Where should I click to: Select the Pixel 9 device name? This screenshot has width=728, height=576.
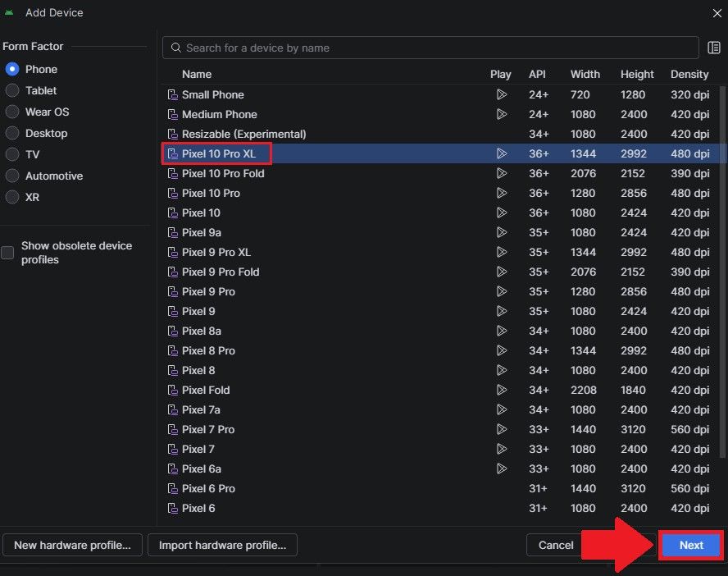198,311
